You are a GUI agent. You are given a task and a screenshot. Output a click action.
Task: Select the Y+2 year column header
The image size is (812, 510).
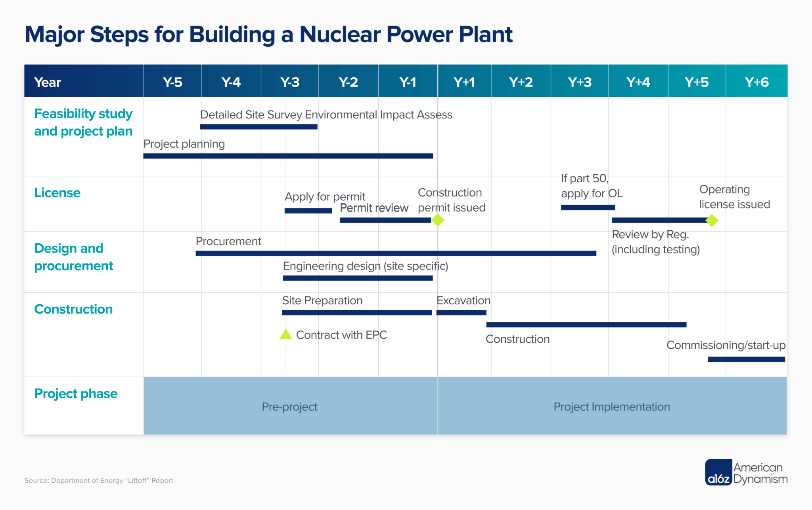click(521, 81)
